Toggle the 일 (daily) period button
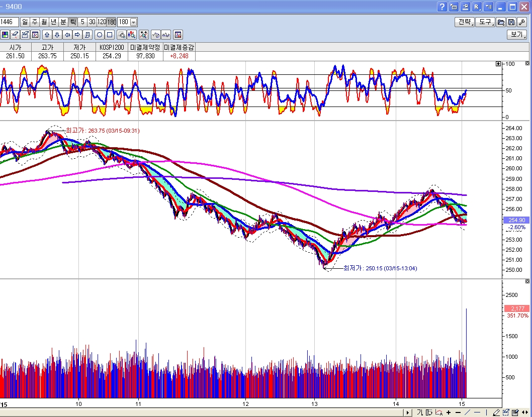532x417 pixels. 25,22
